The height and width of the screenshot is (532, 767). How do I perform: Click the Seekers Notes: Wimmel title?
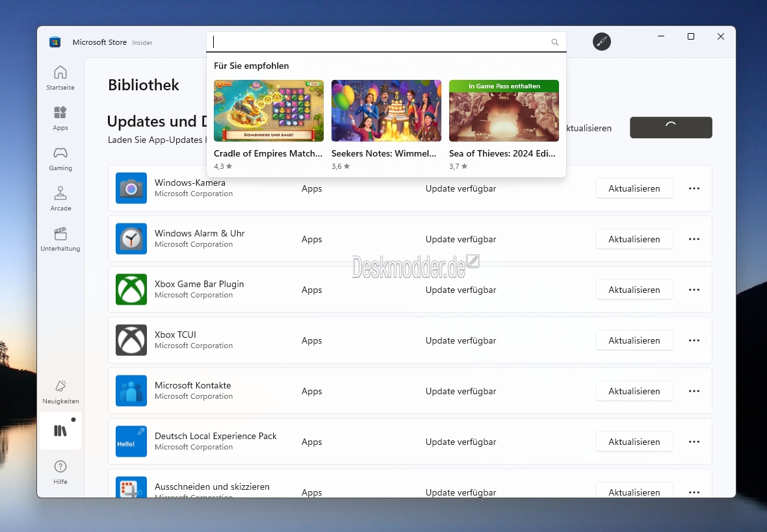tap(384, 153)
